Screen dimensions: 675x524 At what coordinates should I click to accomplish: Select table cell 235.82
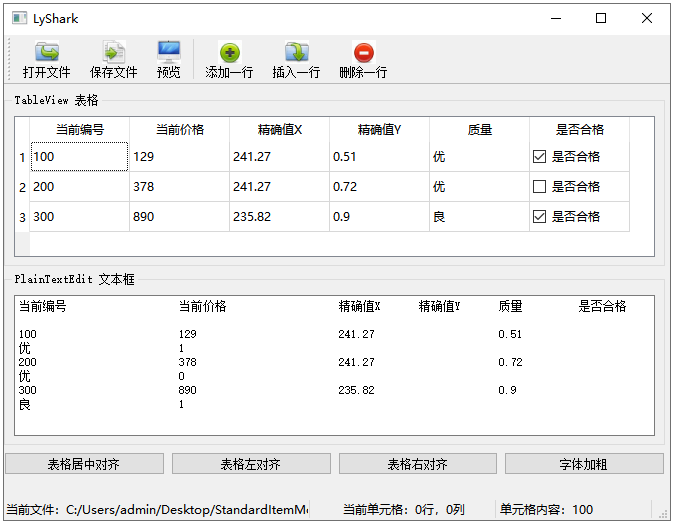point(279,217)
